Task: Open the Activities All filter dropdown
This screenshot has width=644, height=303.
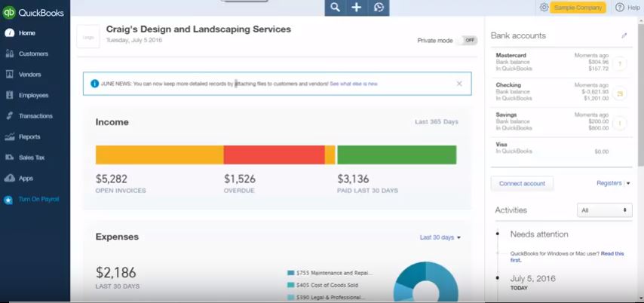Action: 604,210
